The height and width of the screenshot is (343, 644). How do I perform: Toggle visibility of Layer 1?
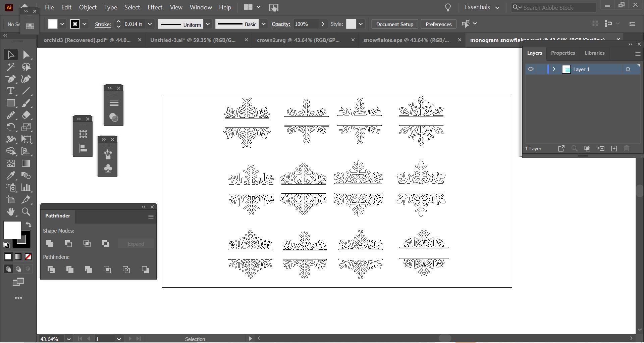531,69
